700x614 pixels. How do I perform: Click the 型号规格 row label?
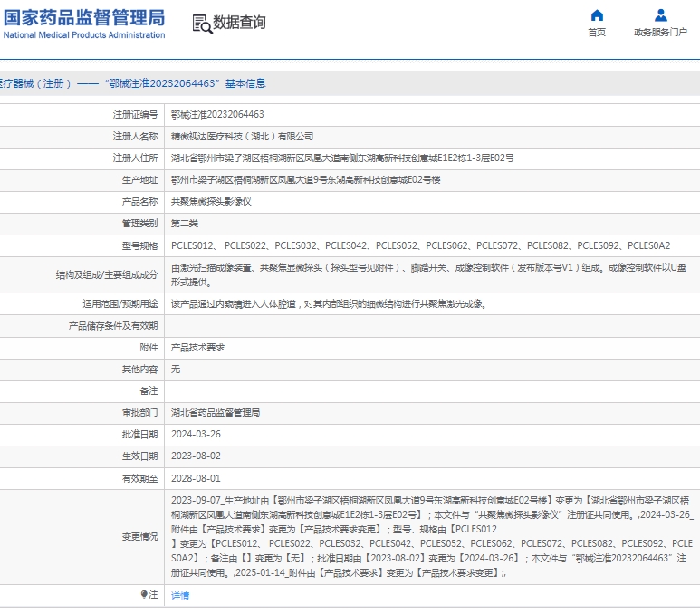(x=139, y=245)
